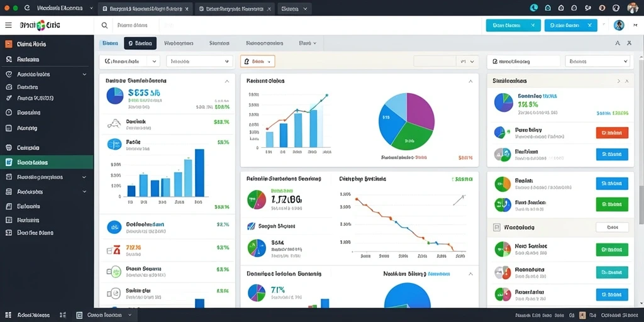Open the grid apps icon in taskbar
Screen dimensions: 644x322
pyautogui.click(x=8, y=315)
